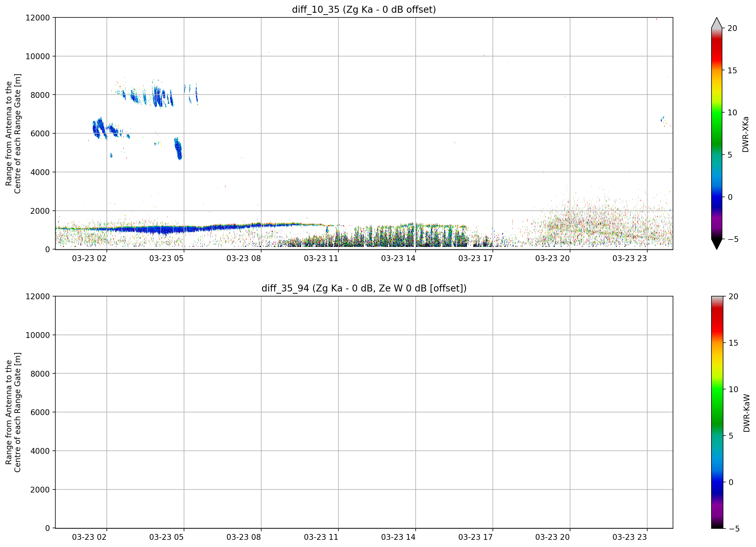Click the bottom plot y-axis range label

tap(13, 412)
